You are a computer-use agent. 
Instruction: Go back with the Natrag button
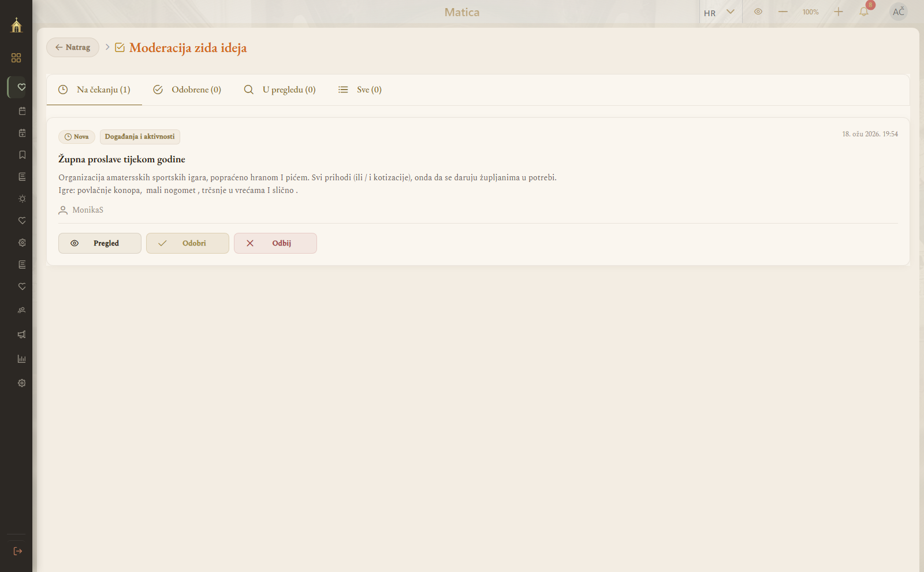coord(73,47)
